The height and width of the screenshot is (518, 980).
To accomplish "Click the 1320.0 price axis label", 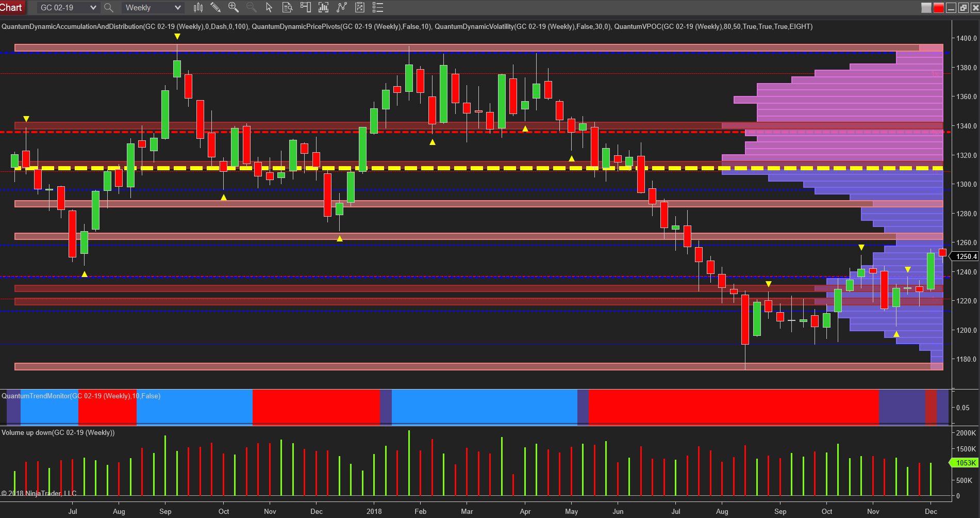I will coord(967,155).
